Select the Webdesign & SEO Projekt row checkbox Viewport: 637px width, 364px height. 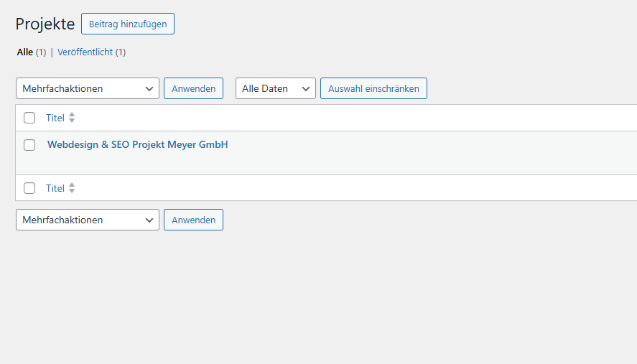tap(29, 145)
